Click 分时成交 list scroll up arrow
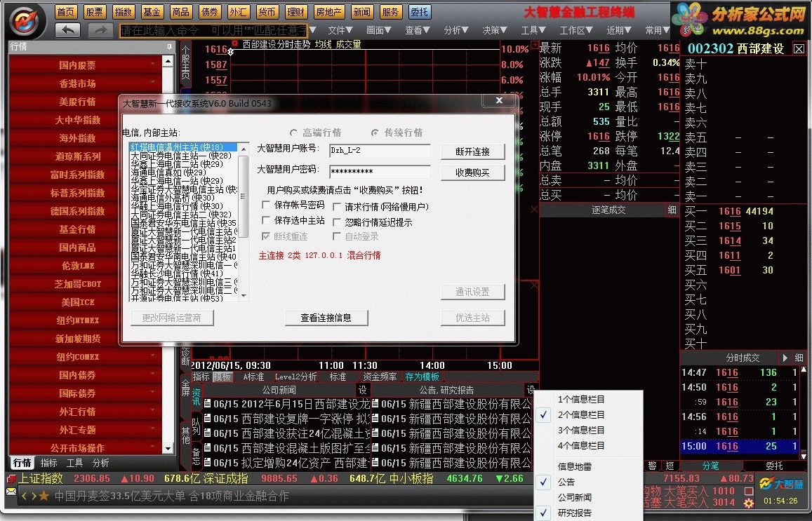This screenshot has width=812, height=521. [803, 370]
